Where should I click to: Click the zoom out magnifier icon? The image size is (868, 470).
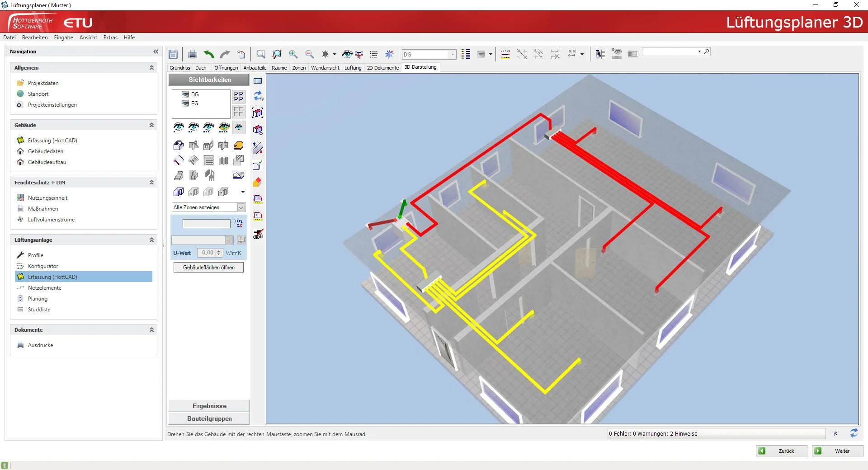tap(310, 54)
